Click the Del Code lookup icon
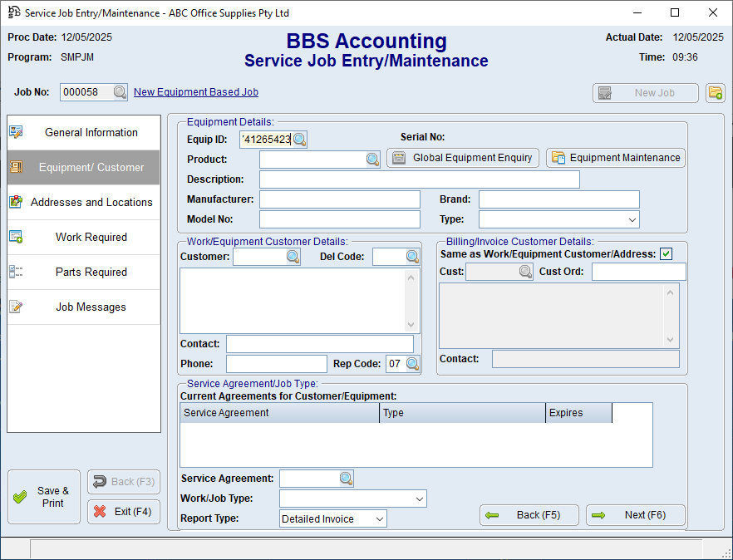The height and width of the screenshot is (560, 733). [x=412, y=258]
